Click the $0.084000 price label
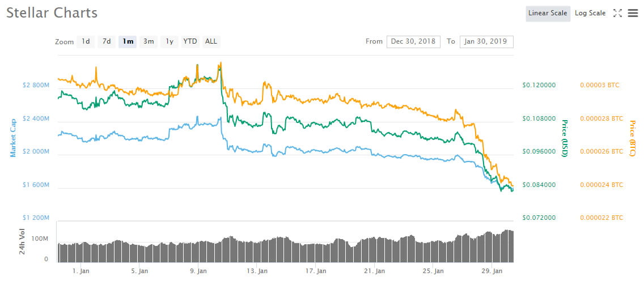This screenshot has width=644, height=285. (539, 185)
